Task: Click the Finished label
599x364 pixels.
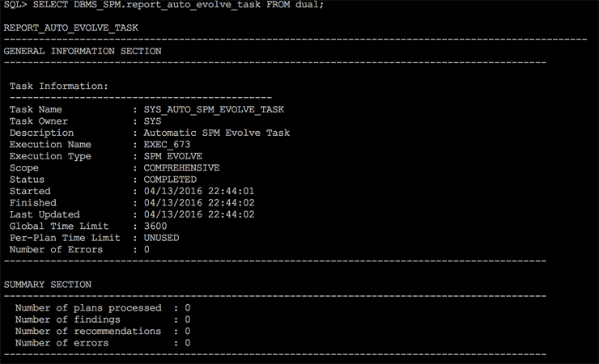Action: click(33, 203)
